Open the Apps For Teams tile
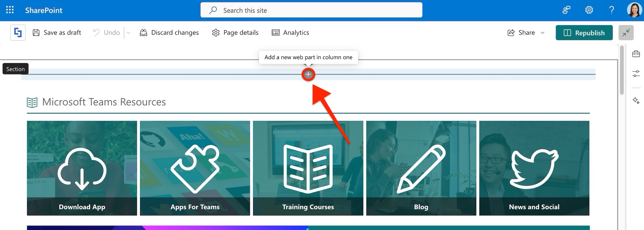This screenshot has width=644, height=230. tap(195, 168)
